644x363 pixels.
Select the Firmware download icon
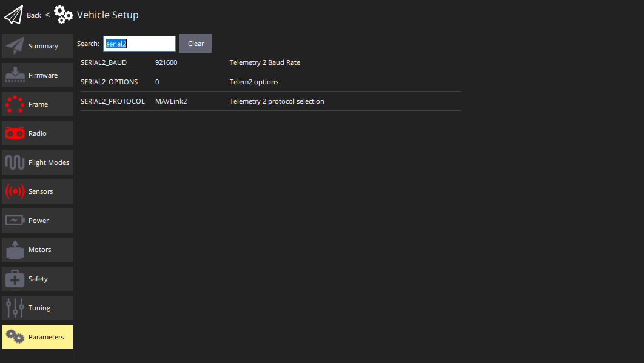15,75
